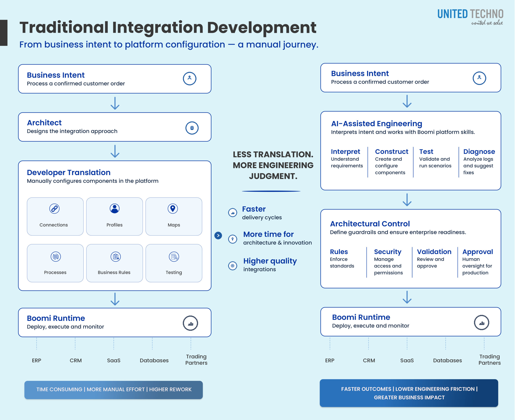The width and height of the screenshot is (515, 420).
Task: Click the Faster Outcomes banner button
Action: [409, 393]
